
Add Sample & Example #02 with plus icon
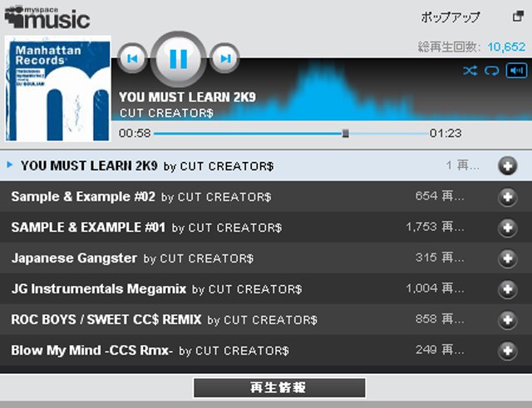[x=508, y=197]
